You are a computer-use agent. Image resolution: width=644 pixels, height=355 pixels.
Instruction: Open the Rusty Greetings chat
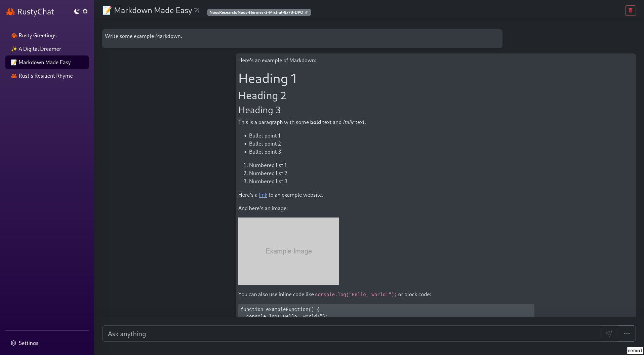(x=37, y=35)
